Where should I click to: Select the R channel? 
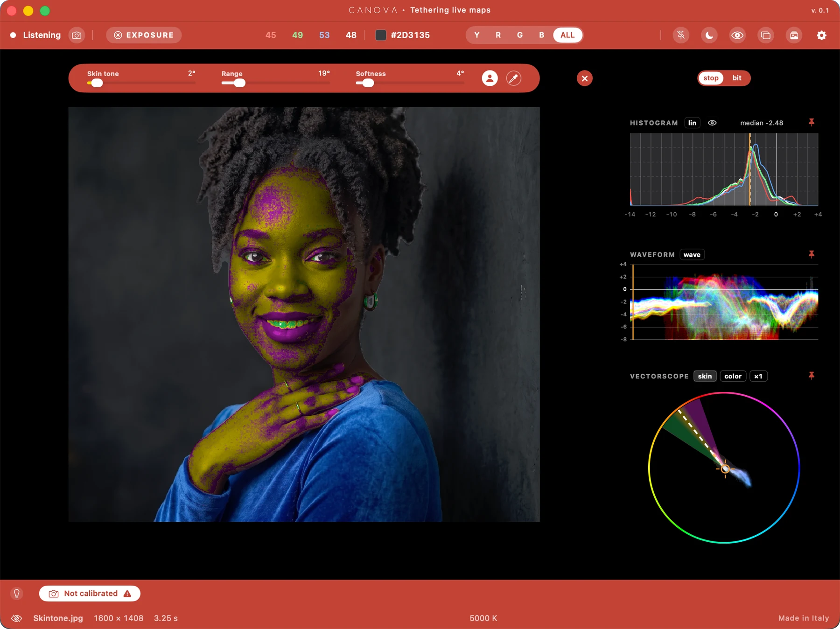(498, 35)
